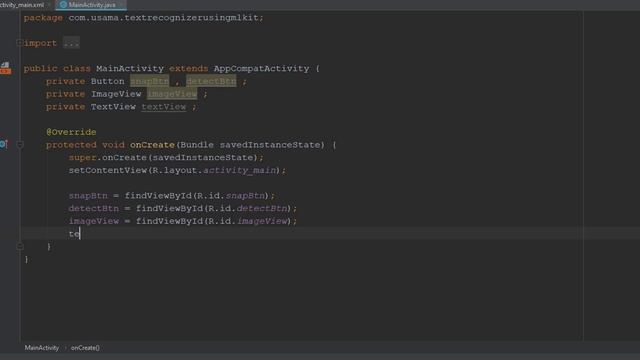Expand the collapsed import ellipsis placeholder

tap(71, 43)
